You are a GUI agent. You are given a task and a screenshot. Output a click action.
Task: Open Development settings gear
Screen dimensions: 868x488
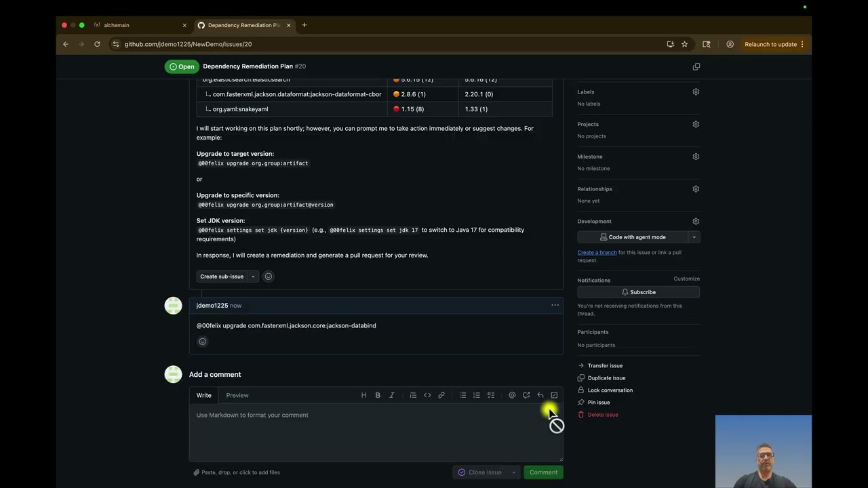pos(696,222)
